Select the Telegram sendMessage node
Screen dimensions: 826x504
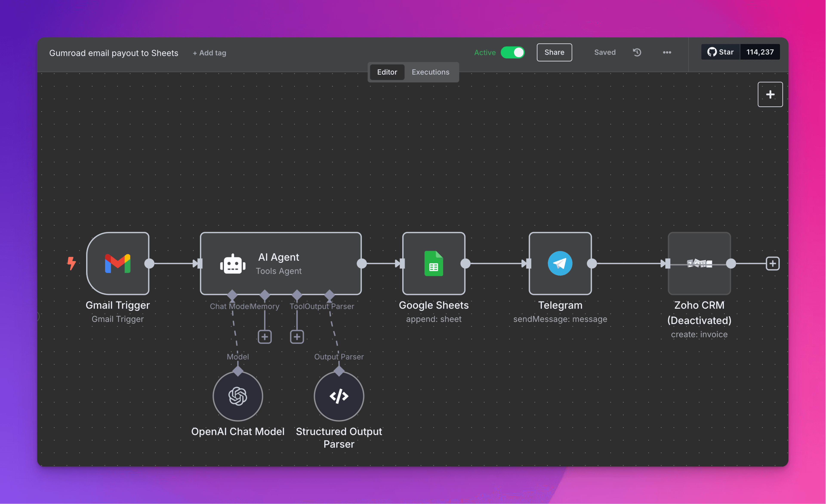(559, 264)
